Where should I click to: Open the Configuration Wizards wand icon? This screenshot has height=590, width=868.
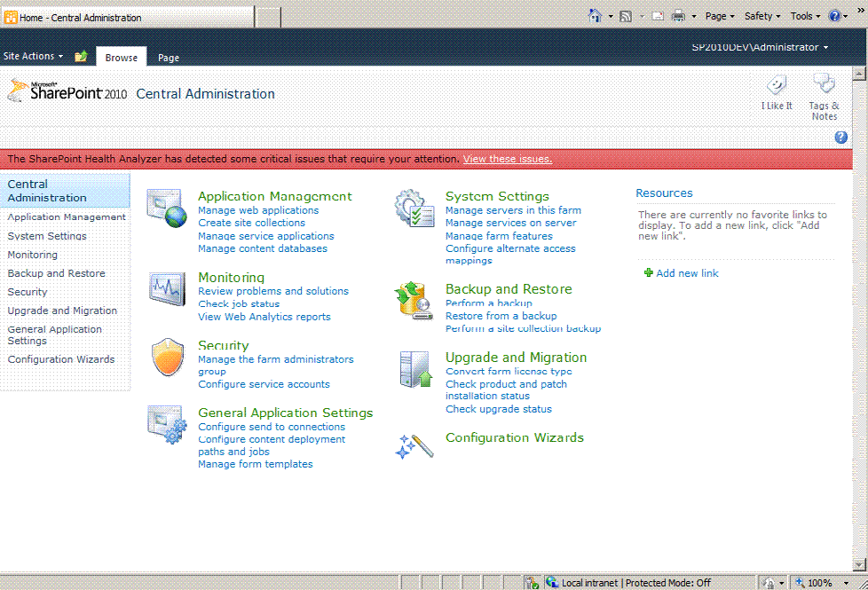click(x=414, y=446)
